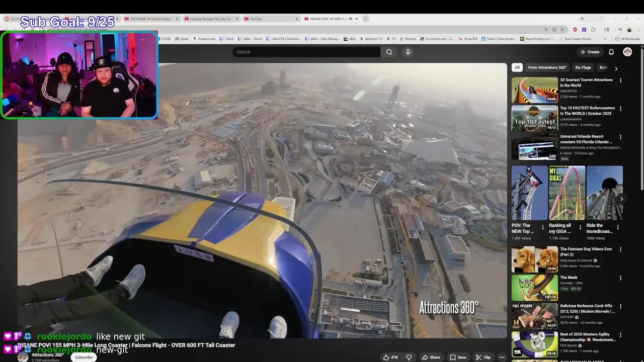Share the current video

click(431, 357)
